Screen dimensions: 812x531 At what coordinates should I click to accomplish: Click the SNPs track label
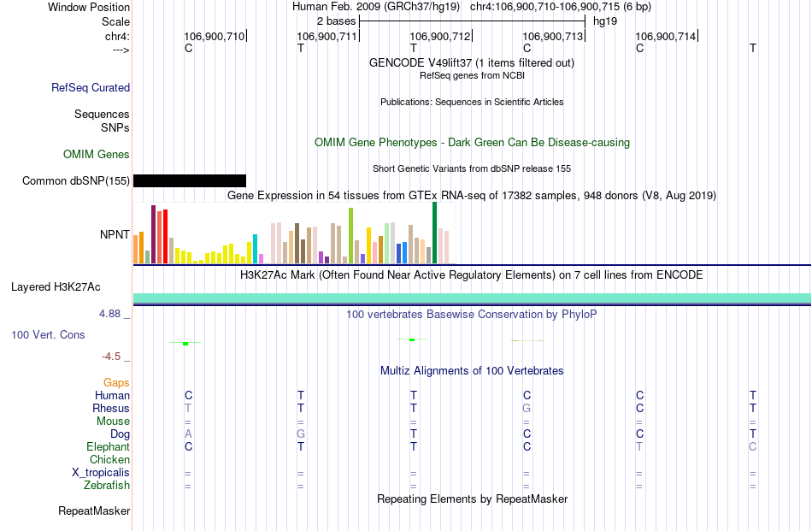click(x=115, y=127)
